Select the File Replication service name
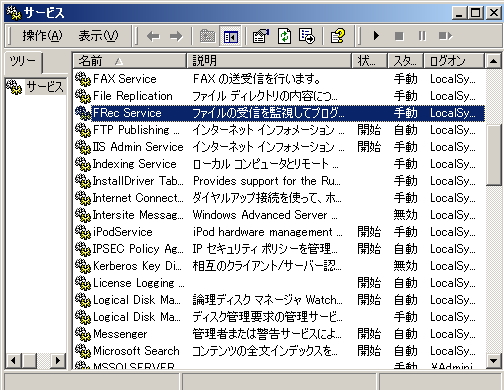This screenshot has width=504, height=390. (x=133, y=96)
